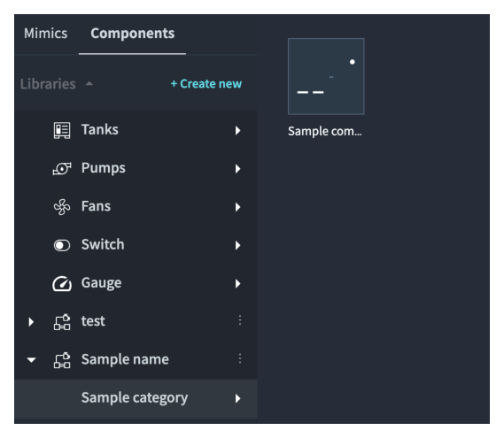Click the Sample component thumbnail
Image resolution: width=504 pixels, height=438 pixels.
(x=326, y=76)
